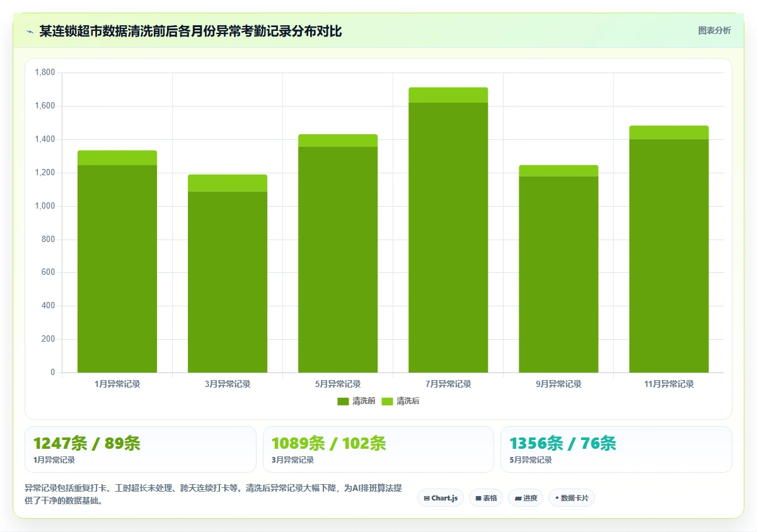Click the light green 清洗后 legend swatch
Screen dimensions: 757x532
[x=387, y=402]
